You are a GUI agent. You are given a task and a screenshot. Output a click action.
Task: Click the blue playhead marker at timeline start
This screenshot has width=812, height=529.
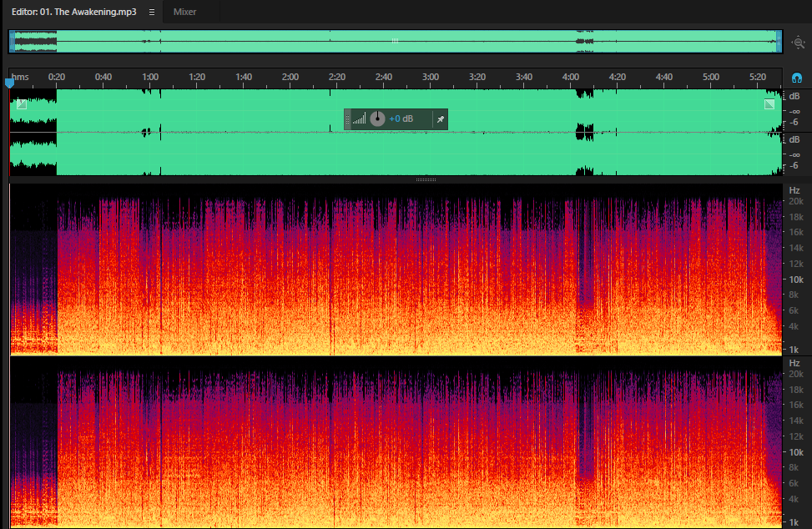[9, 83]
